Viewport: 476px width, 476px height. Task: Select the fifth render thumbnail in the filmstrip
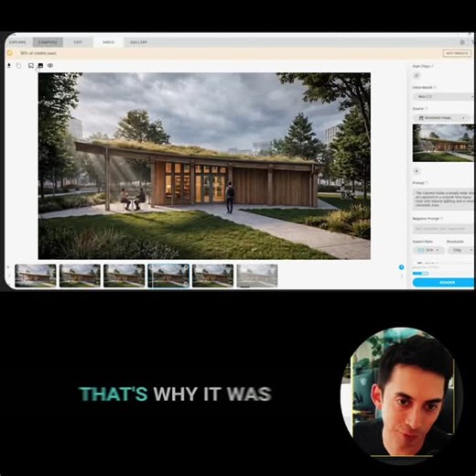212,276
